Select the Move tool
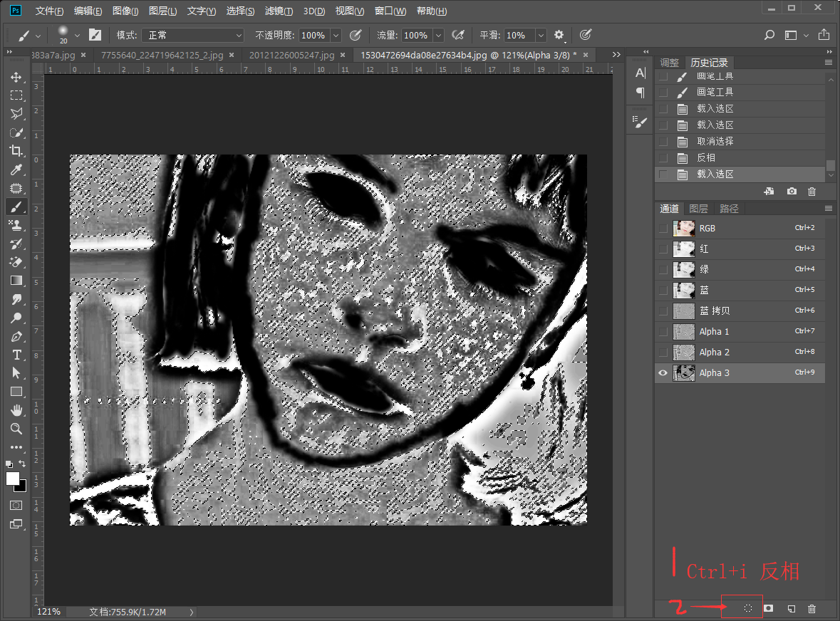Image resolution: width=840 pixels, height=621 pixels. [x=16, y=77]
